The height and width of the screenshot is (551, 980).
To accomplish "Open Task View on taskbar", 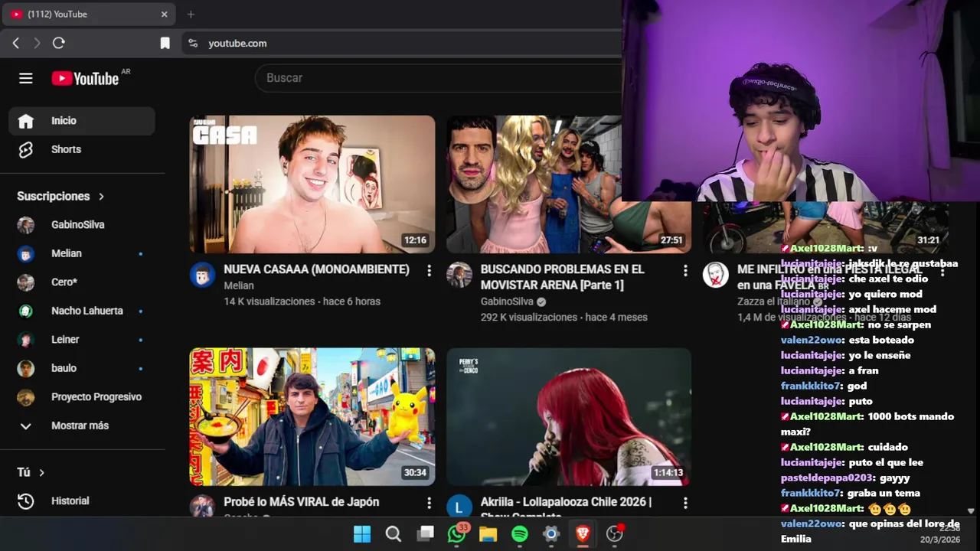I will 425,534.
